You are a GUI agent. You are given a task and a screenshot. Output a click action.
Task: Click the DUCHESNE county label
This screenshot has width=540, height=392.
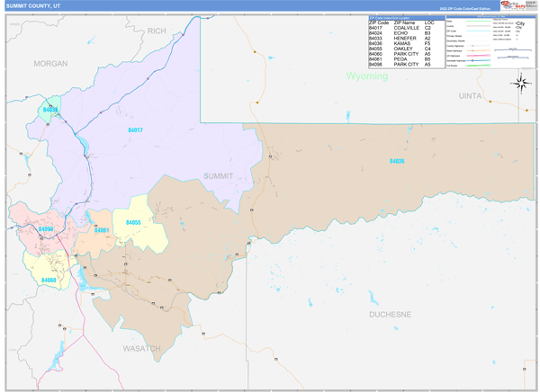coord(390,315)
